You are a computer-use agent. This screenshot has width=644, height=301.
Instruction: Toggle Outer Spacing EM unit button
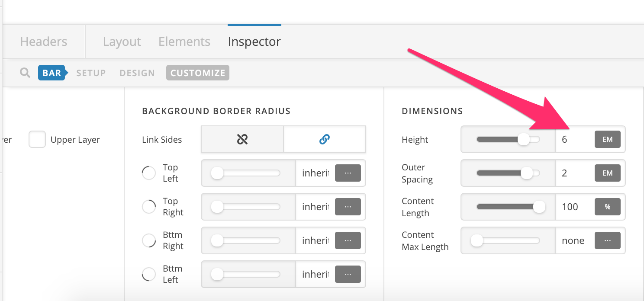(x=608, y=173)
